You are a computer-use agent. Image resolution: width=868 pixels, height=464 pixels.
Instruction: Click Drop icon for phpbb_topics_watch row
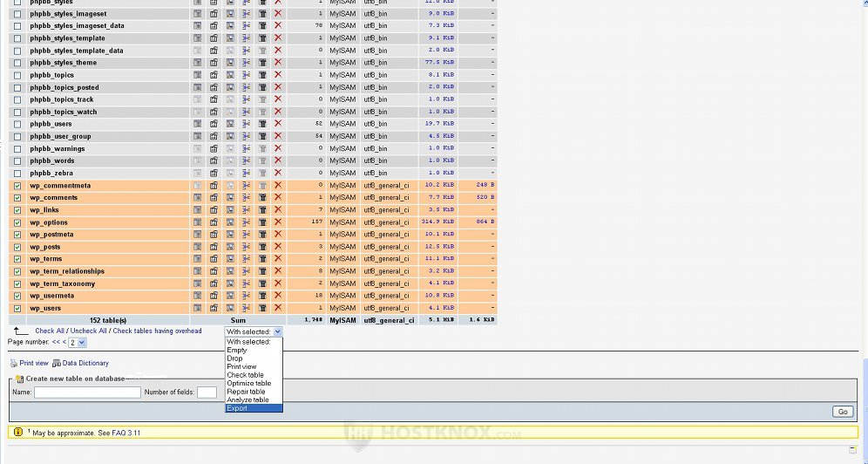(x=278, y=112)
